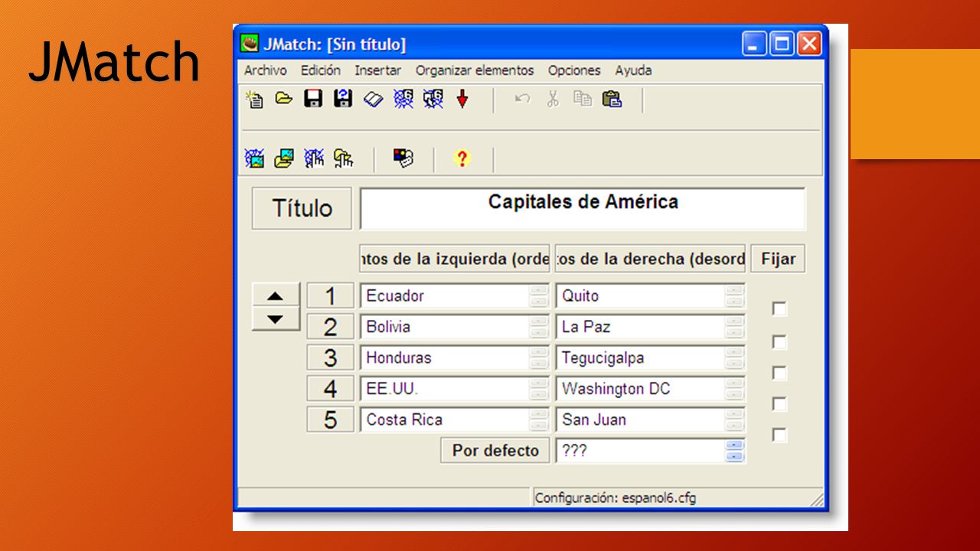Click the scrollbar in the Costa Rica field
Image resolution: width=980 pixels, height=551 pixels.
point(539,420)
